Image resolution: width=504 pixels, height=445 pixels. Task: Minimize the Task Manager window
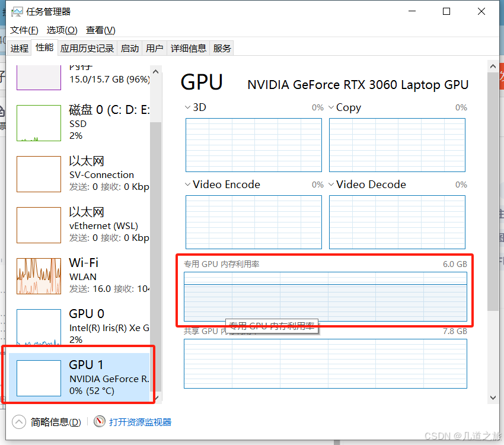tap(412, 11)
